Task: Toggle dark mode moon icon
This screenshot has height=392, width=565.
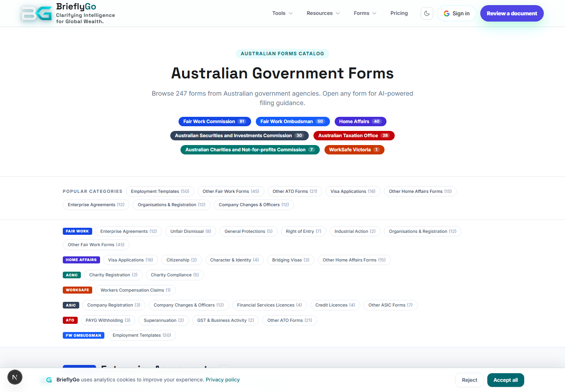Action: click(427, 13)
